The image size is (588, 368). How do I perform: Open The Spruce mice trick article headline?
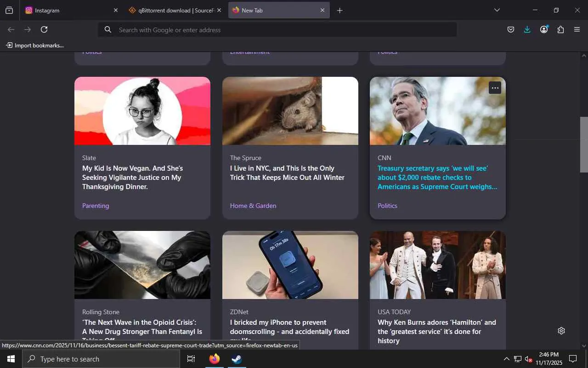tap(287, 173)
